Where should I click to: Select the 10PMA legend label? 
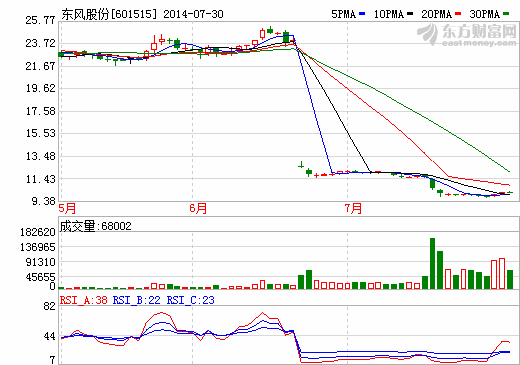(x=388, y=14)
